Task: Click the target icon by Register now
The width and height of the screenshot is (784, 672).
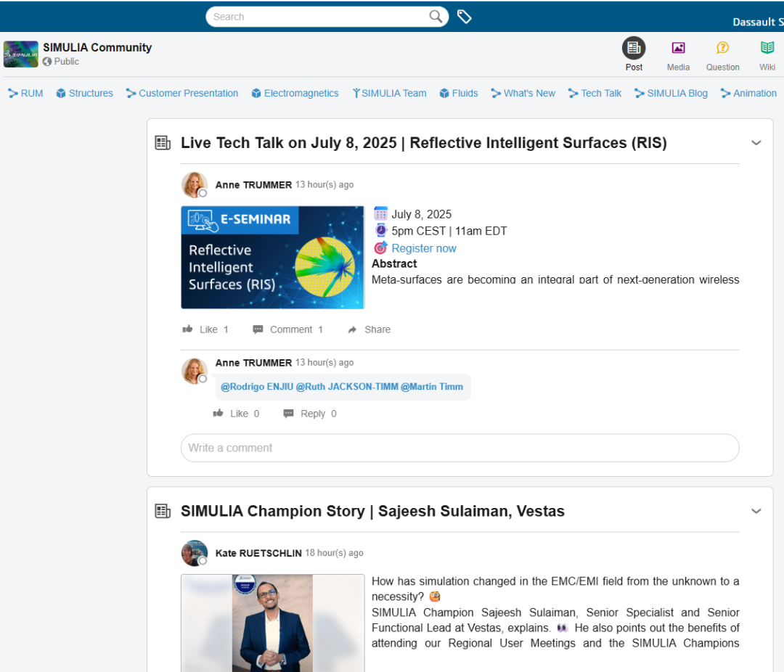Action: 380,247
